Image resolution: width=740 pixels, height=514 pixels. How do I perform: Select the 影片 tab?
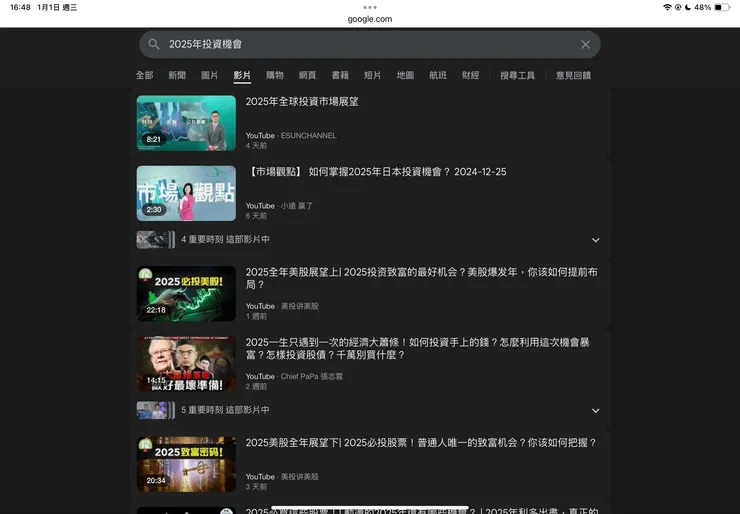tap(242, 76)
